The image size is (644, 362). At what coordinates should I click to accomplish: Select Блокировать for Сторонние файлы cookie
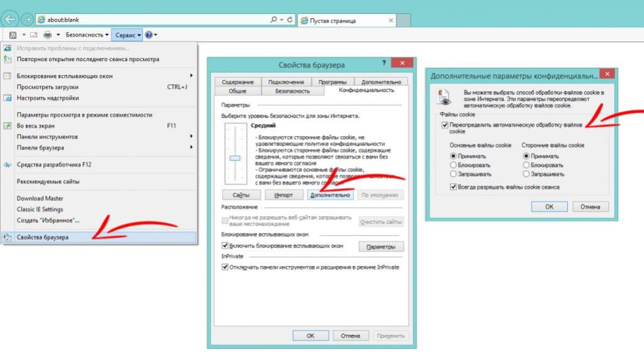pyautogui.click(x=526, y=165)
